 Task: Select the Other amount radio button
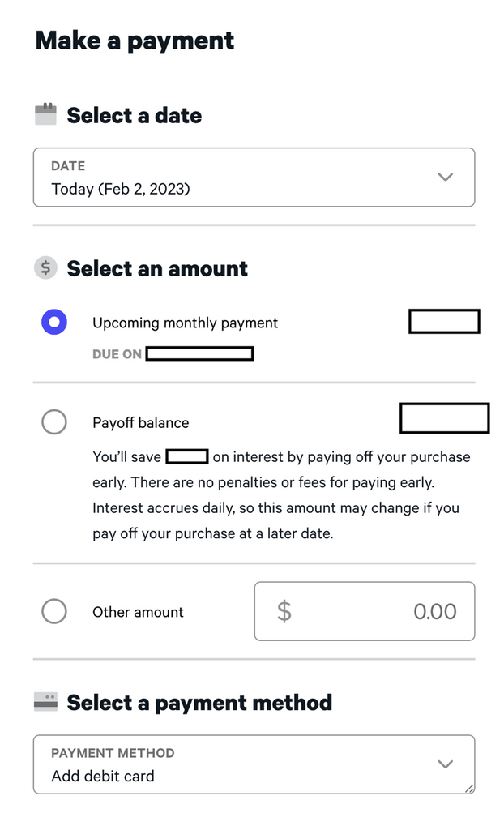click(x=54, y=611)
